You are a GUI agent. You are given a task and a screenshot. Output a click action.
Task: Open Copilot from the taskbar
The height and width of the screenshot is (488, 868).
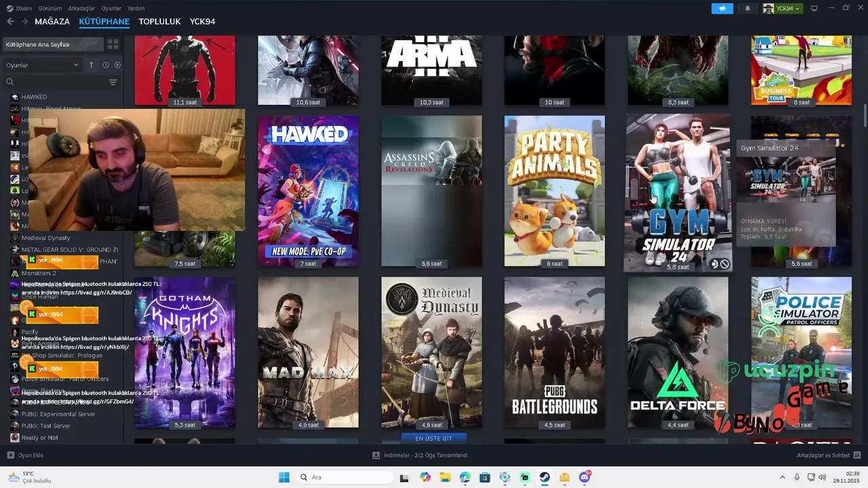[425, 477]
